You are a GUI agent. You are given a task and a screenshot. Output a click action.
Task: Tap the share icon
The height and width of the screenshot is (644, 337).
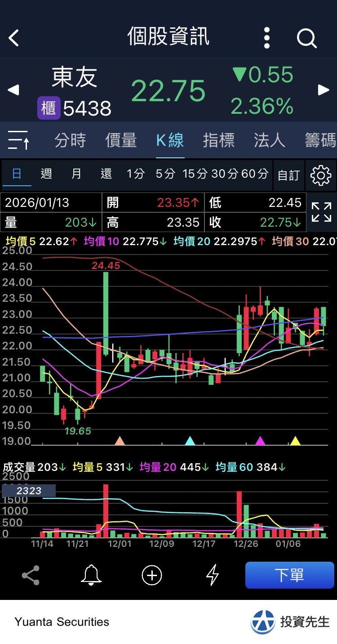[31, 575]
